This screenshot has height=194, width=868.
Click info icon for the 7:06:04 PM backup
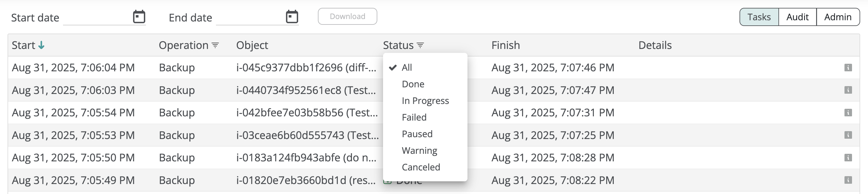pyautogui.click(x=848, y=67)
